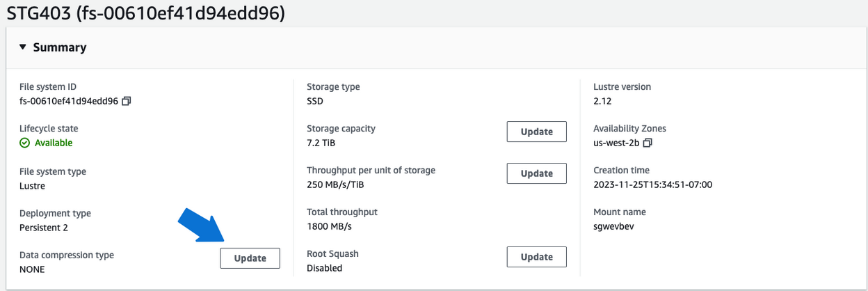Update Throughput per unit of storage
The width and height of the screenshot is (868, 291).
click(x=536, y=173)
